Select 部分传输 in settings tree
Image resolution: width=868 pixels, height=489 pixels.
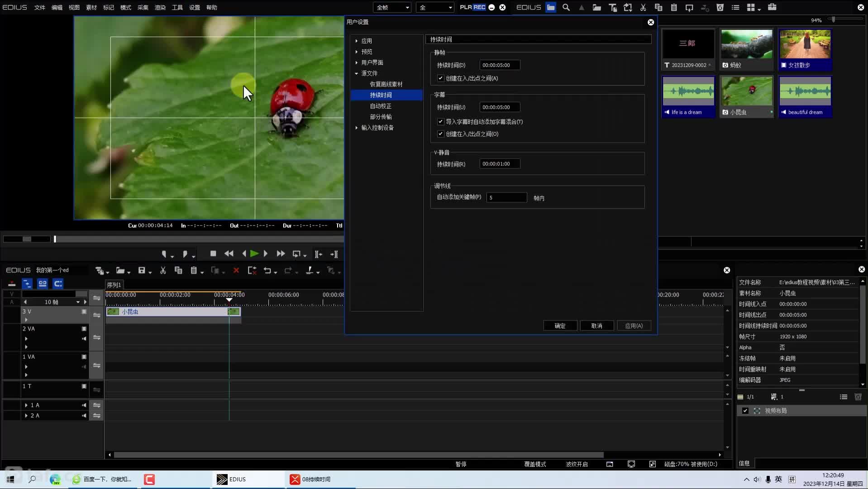(x=381, y=117)
